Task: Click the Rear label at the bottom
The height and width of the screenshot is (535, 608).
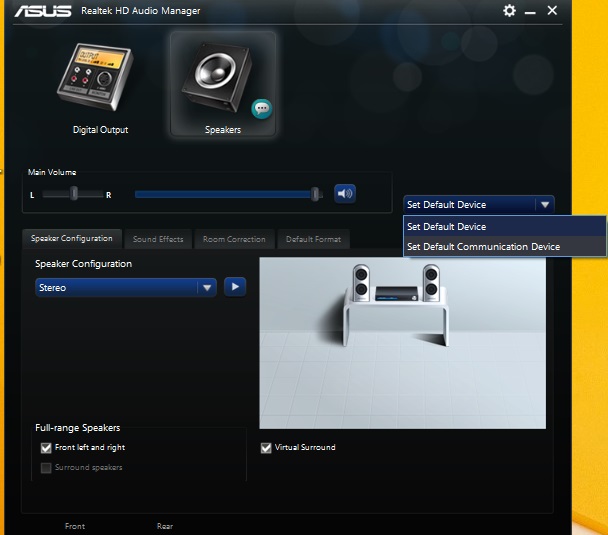Action: click(x=165, y=526)
